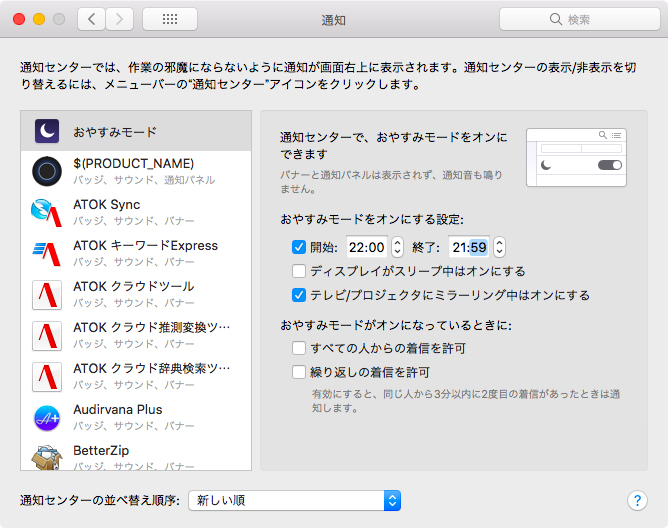
Task: Close the window with the red button
Action: [x=19, y=19]
